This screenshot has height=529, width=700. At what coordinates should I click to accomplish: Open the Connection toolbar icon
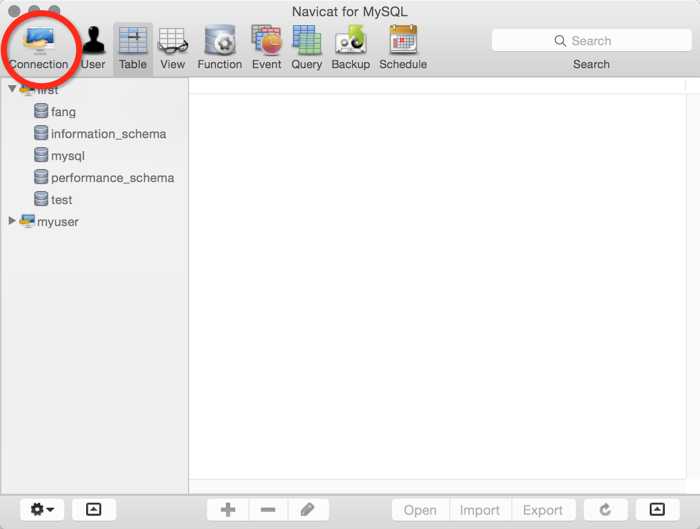39,48
